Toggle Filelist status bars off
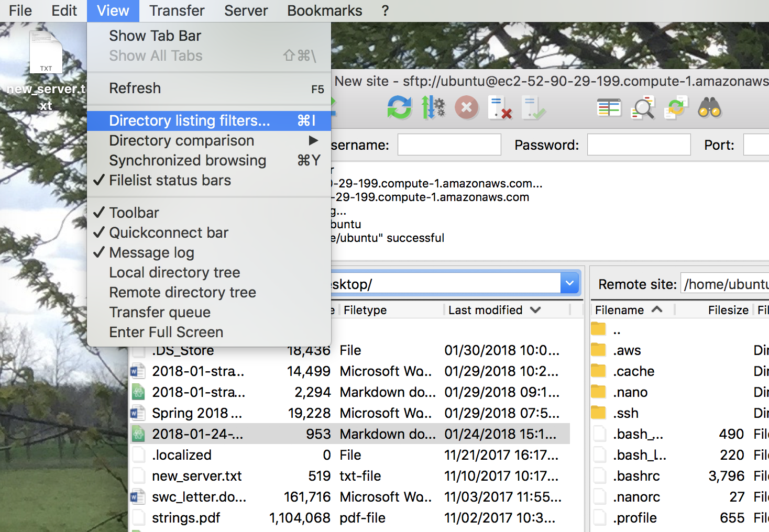769x532 pixels. [170, 180]
